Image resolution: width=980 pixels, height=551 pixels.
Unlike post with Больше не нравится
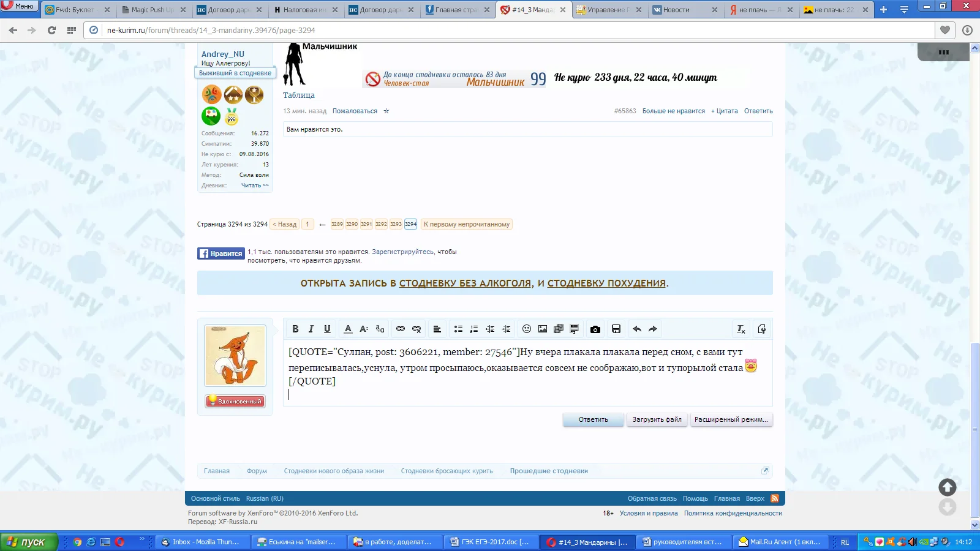pos(674,111)
